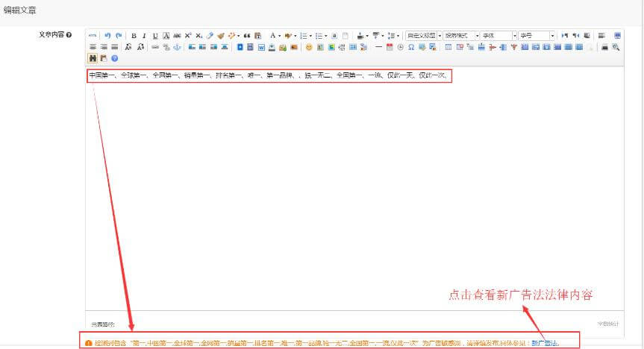The width and height of the screenshot is (644, 349).
Task: Click the blue help question mark icon in toolbar
Action: pyautogui.click(x=114, y=58)
